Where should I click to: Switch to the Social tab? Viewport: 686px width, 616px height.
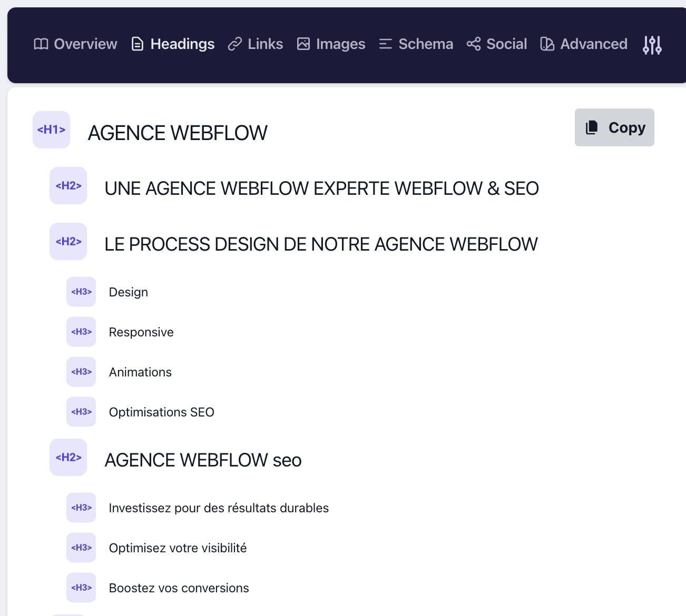497,44
